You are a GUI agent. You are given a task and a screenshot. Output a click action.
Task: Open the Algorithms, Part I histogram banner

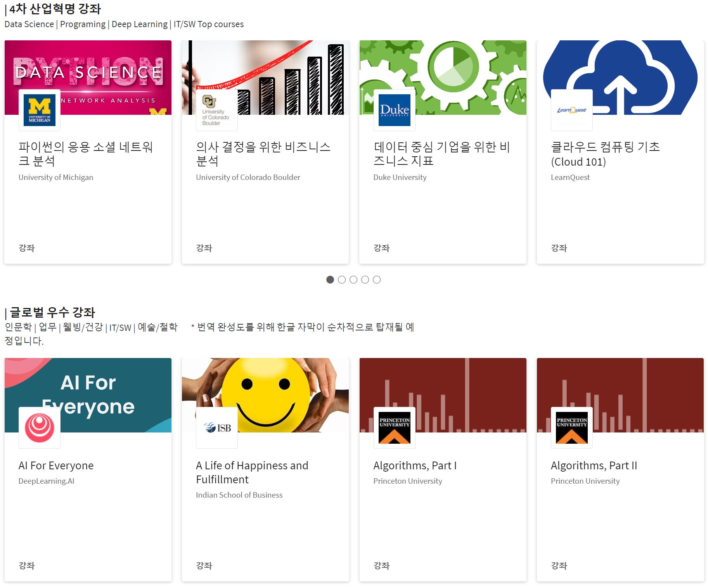443,395
